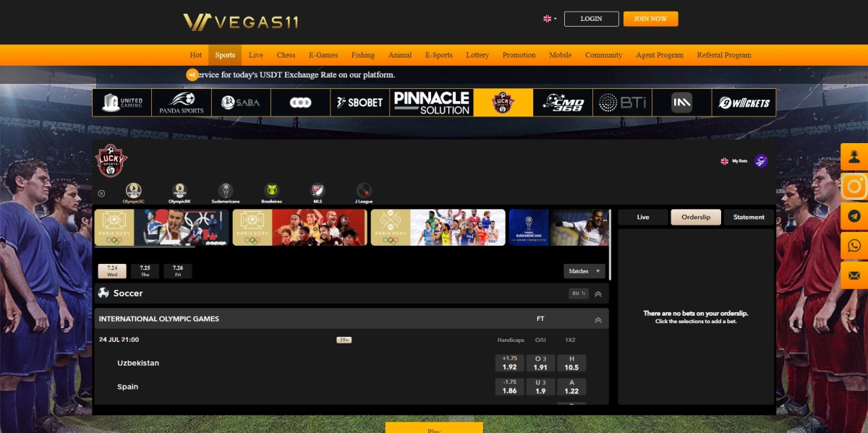The image size is (868, 433).
Task: Pick the Sudamericana league icon
Action: coord(226,193)
